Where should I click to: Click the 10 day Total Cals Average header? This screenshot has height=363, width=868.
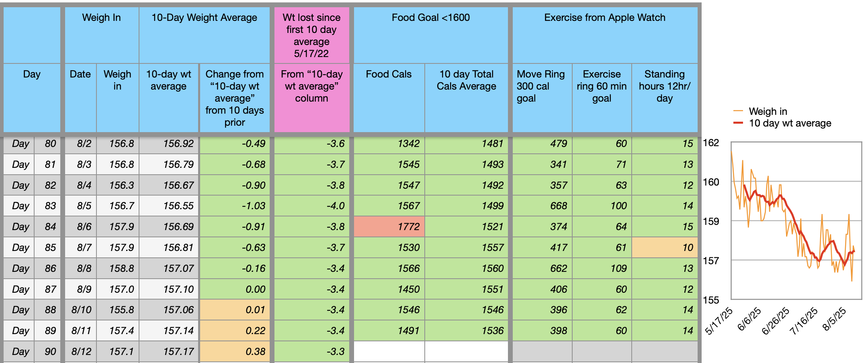(x=467, y=98)
